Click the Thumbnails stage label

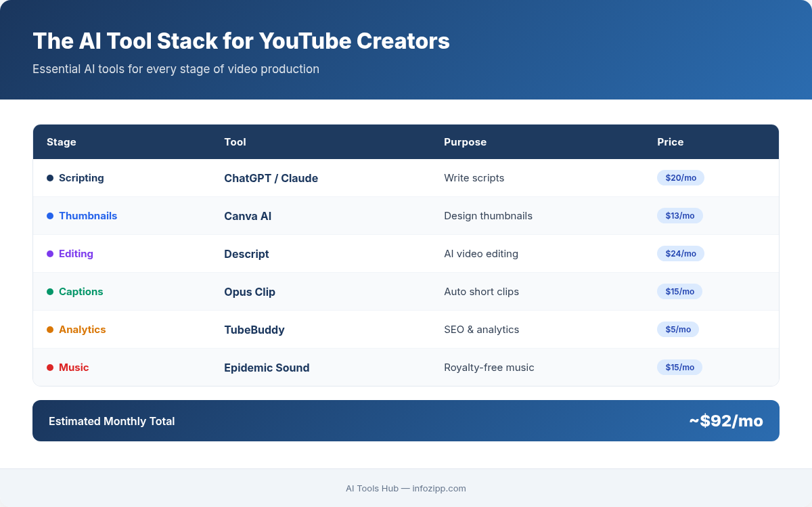(88, 215)
